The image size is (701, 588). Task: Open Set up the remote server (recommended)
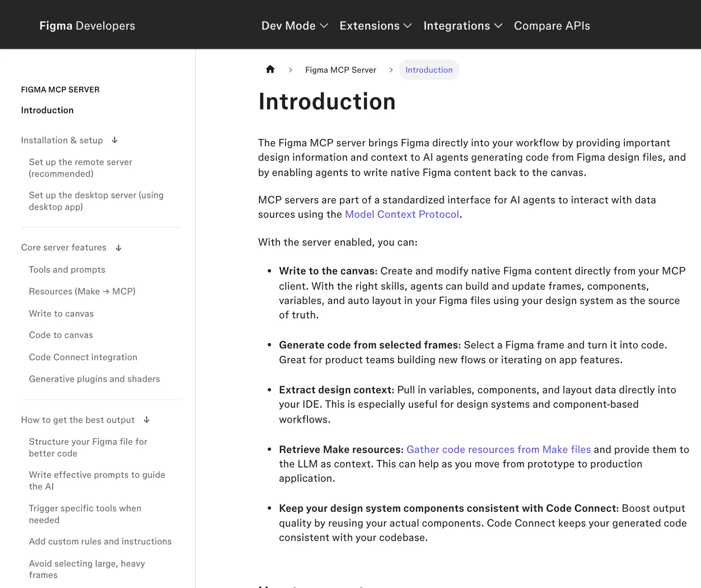pyautogui.click(x=81, y=168)
